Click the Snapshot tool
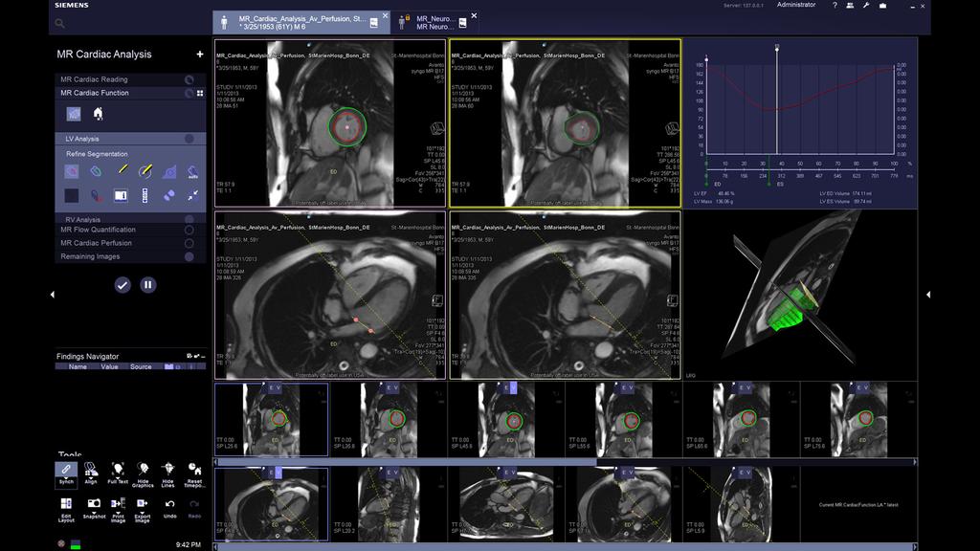The width and height of the screenshot is (980, 551). pyautogui.click(x=95, y=505)
